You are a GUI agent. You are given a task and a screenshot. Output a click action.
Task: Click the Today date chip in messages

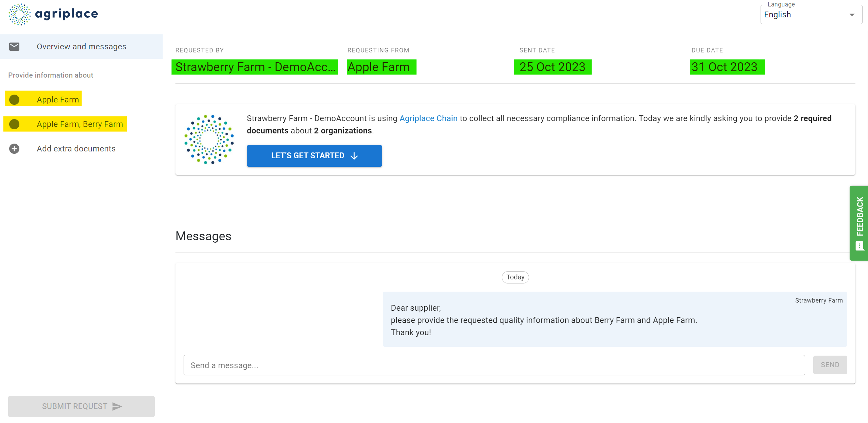pos(515,277)
